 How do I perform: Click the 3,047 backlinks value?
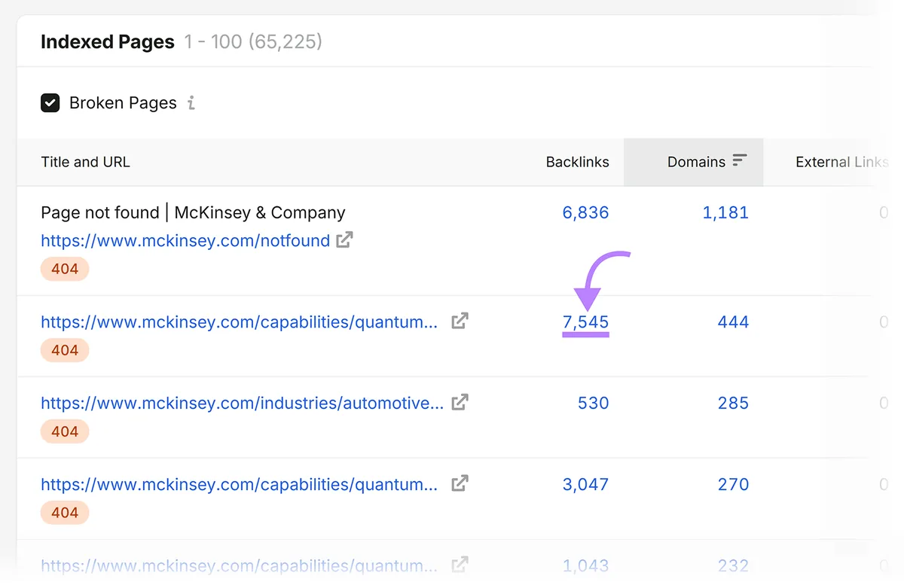[x=585, y=485]
